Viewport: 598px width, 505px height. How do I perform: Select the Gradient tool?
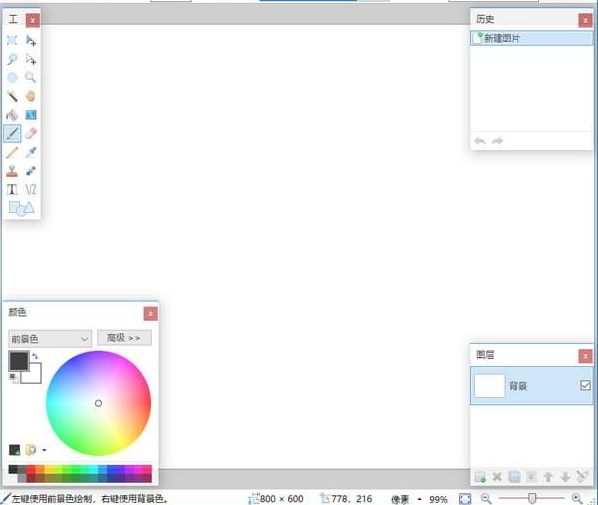(x=31, y=115)
